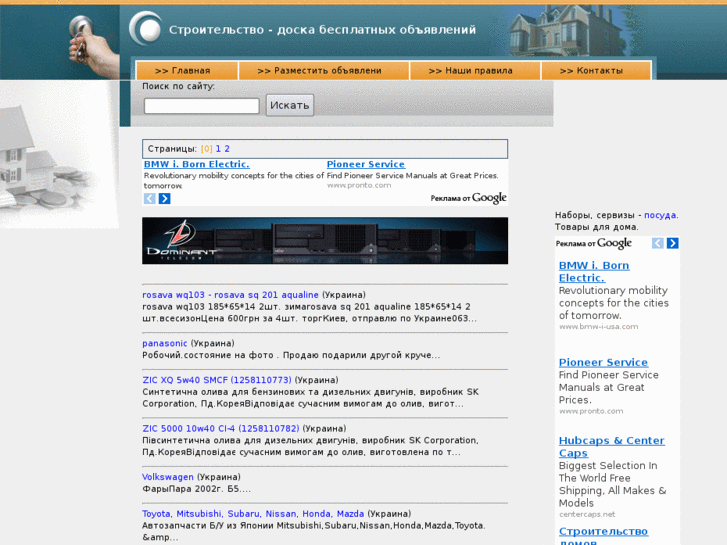Go to page 0 in pagination
The image size is (727, 545).
[x=207, y=149]
